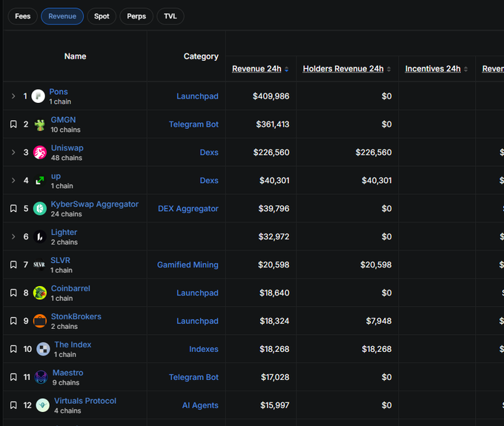Open the Maestro protocol link

click(68, 373)
